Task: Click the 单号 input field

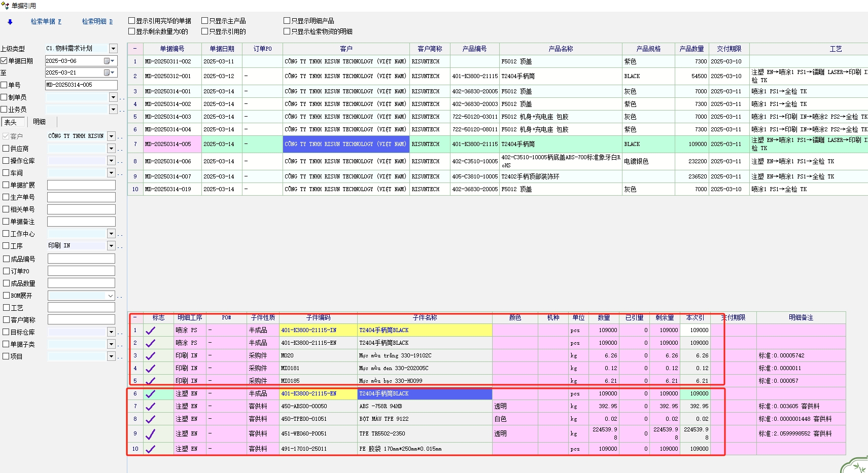Action: [x=81, y=85]
